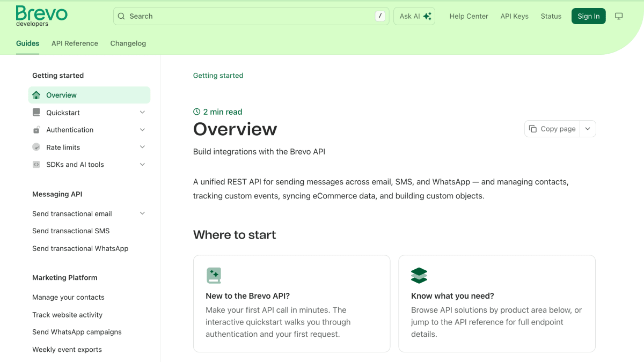Click the Rate limits gauge icon

36,147
